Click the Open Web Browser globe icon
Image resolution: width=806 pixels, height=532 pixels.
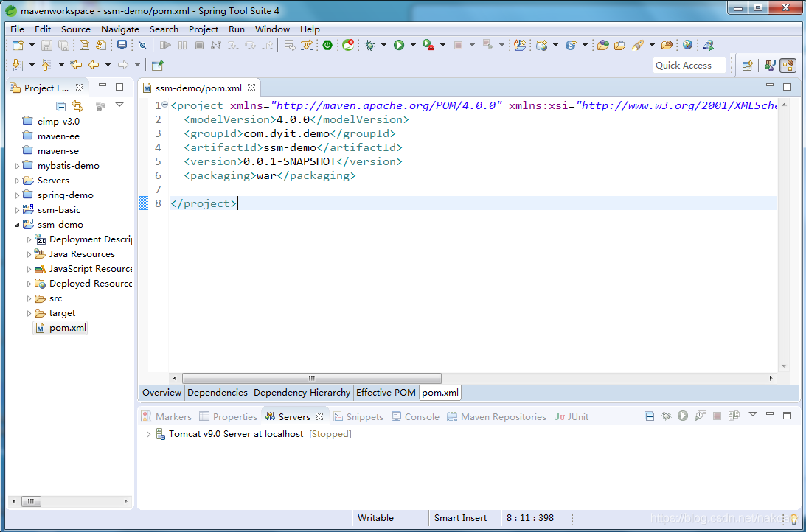687,46
